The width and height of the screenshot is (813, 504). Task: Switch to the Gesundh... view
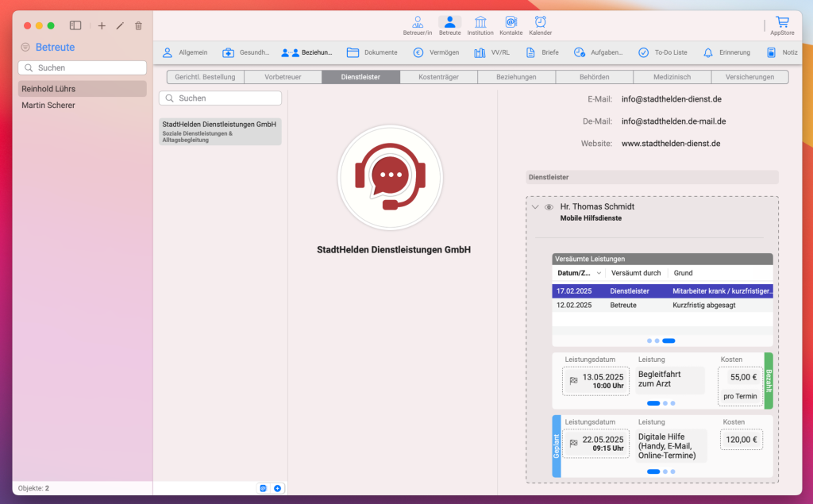pyautogui.click(x=246, y=52)
